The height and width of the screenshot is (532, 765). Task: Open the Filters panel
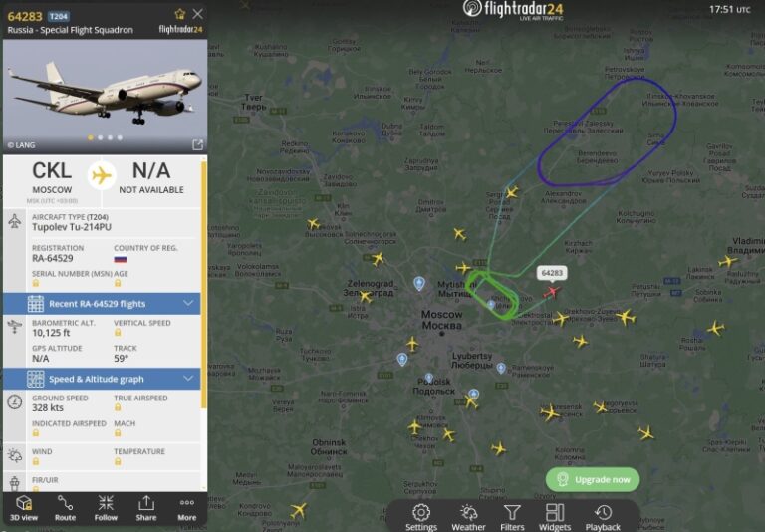[512, 517]
